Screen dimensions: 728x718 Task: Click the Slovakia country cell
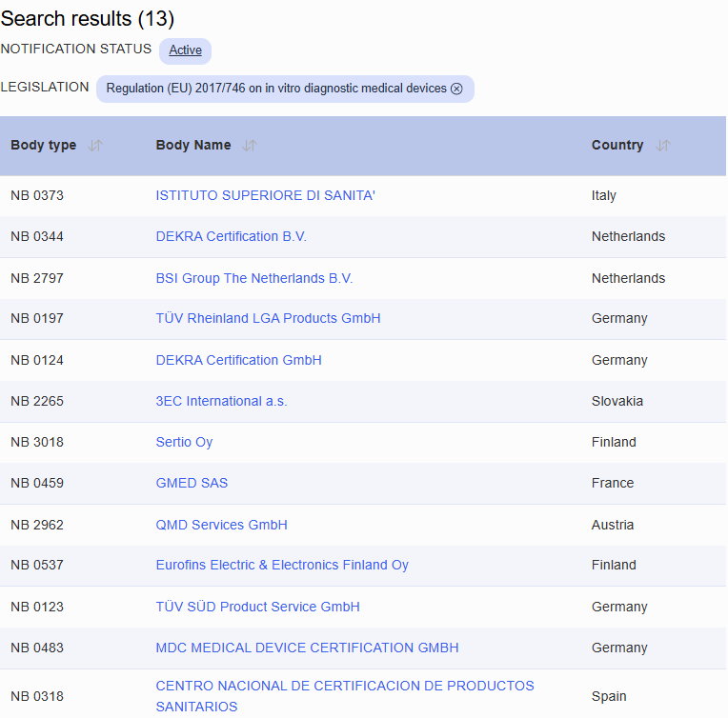click(617, 401)
